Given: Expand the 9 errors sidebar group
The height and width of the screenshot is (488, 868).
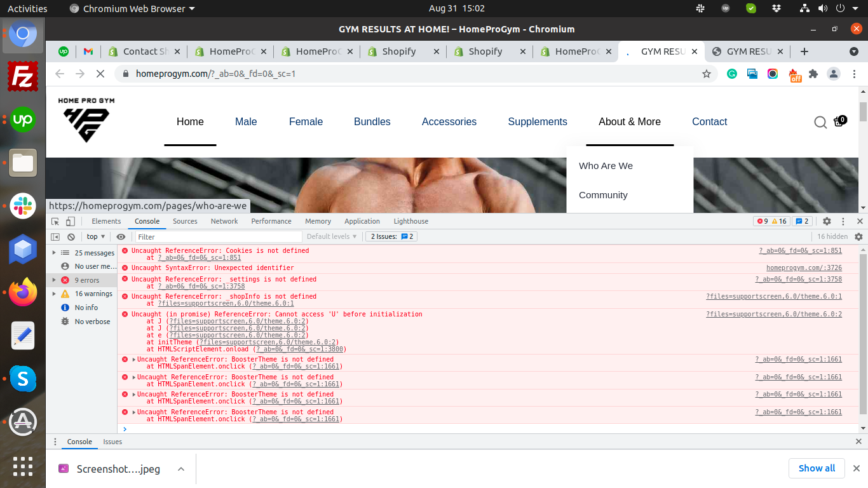Looking at the screenshot, I should [x=55, y=280].
